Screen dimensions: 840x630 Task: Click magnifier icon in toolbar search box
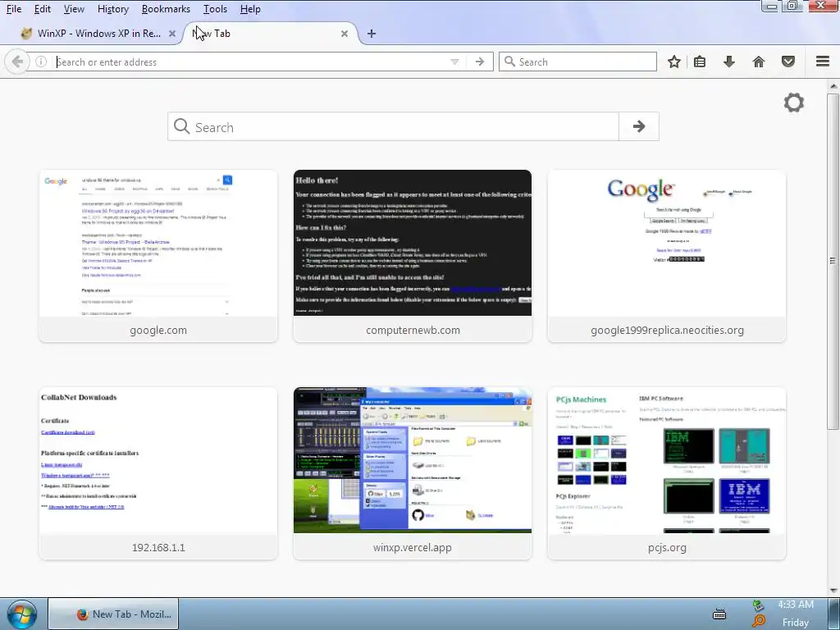(510, 62)
